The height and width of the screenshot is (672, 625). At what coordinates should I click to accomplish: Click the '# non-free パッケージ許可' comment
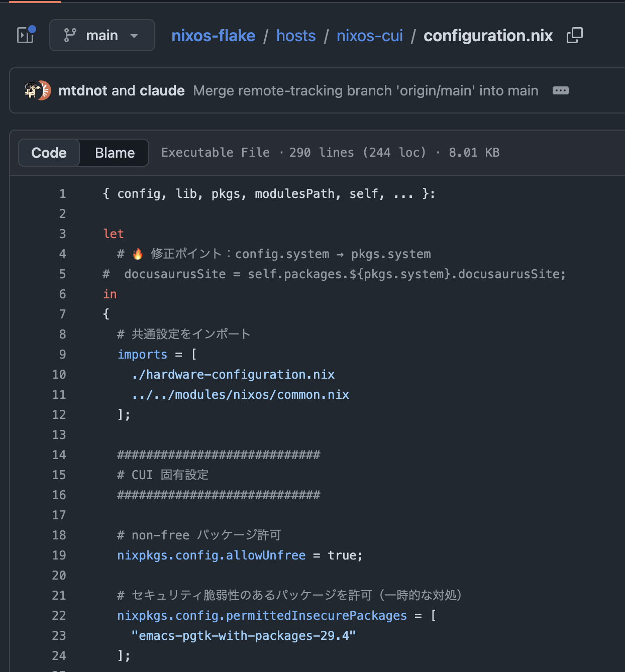[199, 535]
